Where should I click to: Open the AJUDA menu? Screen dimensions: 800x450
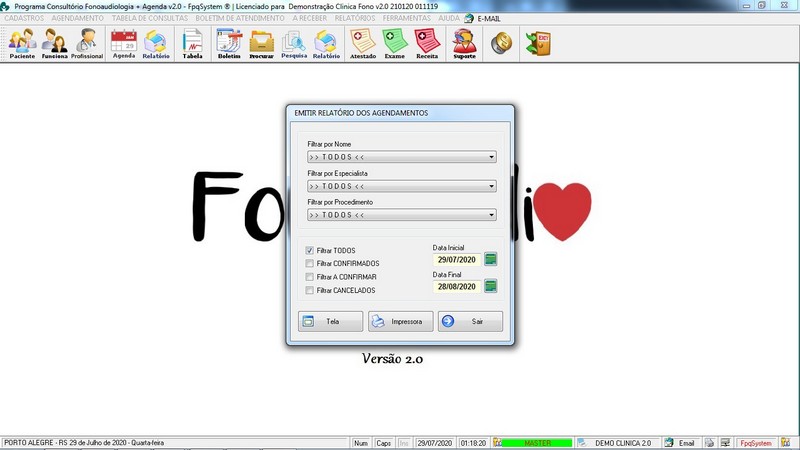pos(449,18)
